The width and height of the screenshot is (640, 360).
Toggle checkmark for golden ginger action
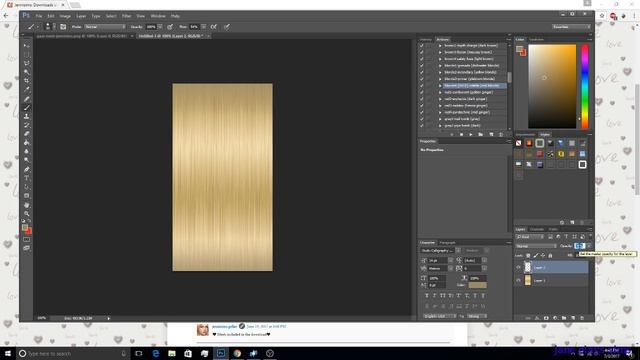pyautogui.click(x=422, y=92)
